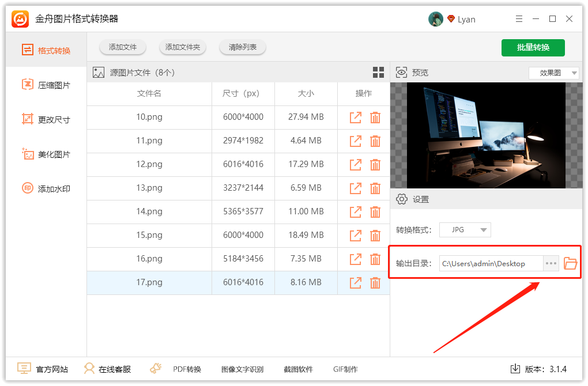This screenshot has width=588, height=386.
Task: Select the 添加水印 sidebar tab
Action: coord(46,188)
